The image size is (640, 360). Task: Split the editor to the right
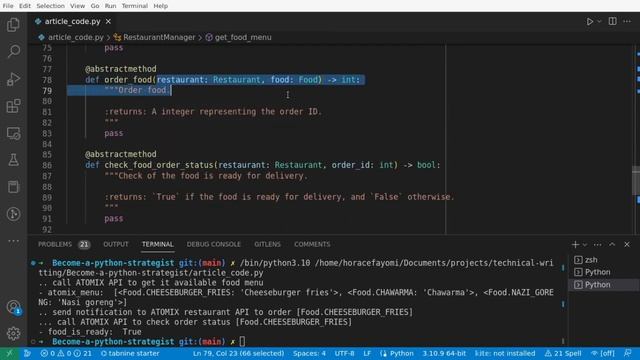click(x=612, y=21)
